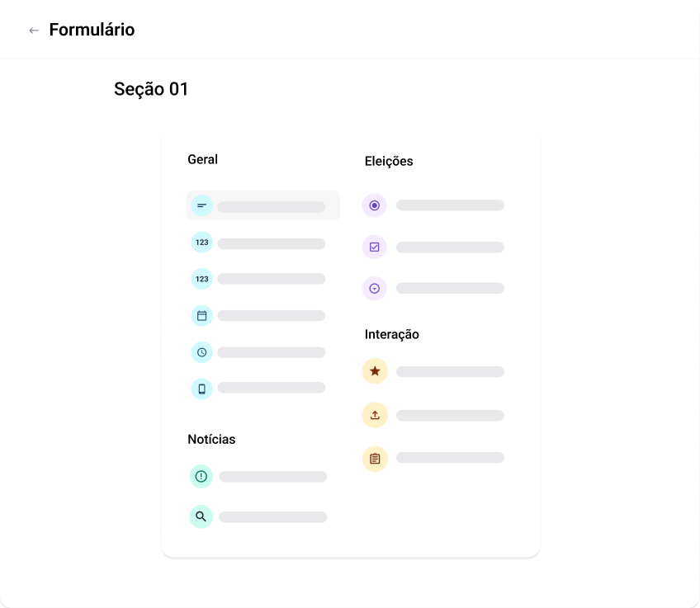Choose the second 123 number icon

coord(201,279)
